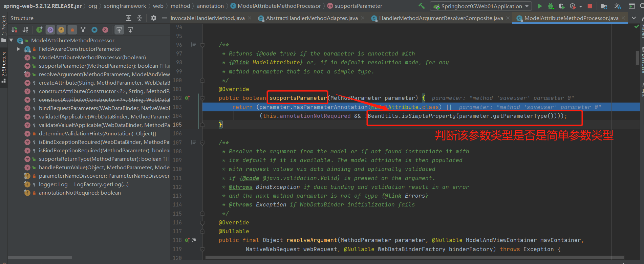Click the Errors link in Javadoc line 113

415,196
